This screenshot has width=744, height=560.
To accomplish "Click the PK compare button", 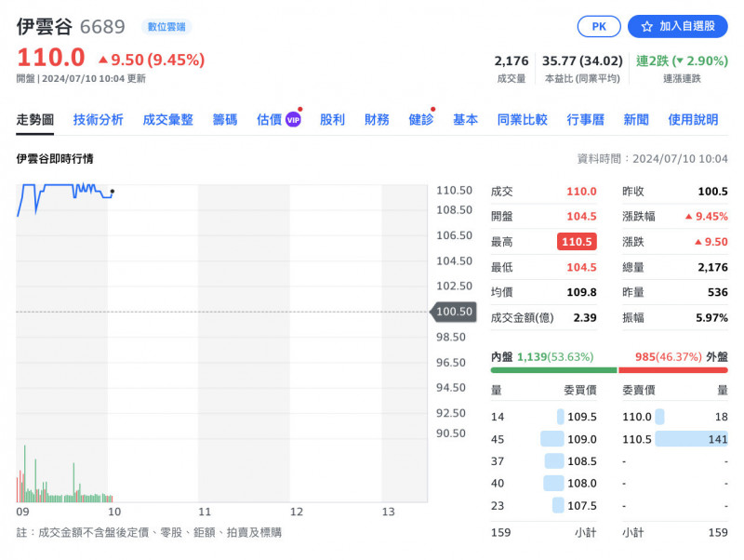I will tap(599, 26).
